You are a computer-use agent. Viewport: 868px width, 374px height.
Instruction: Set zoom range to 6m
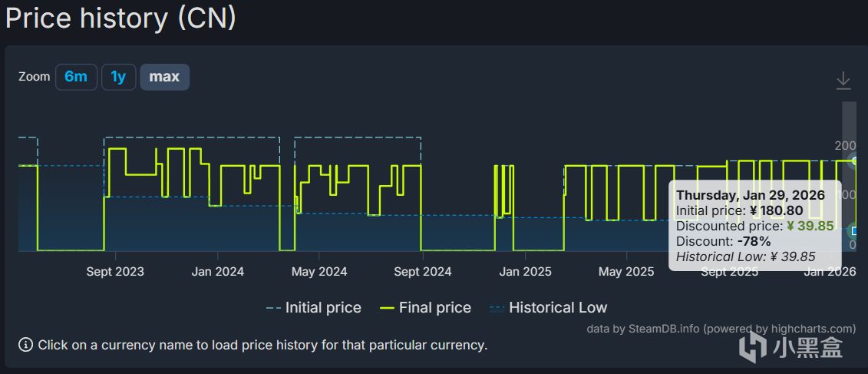point(76,77)
